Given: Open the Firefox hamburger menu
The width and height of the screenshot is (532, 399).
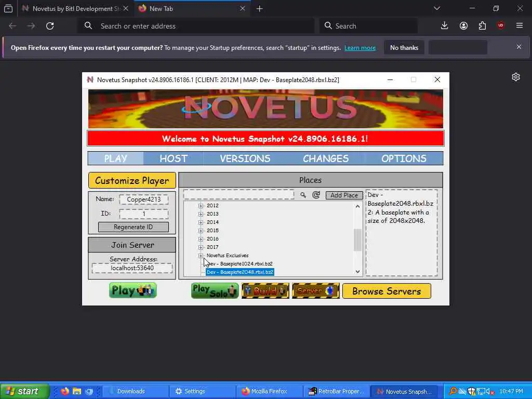Looking at the screenshot, I should 520,26.
